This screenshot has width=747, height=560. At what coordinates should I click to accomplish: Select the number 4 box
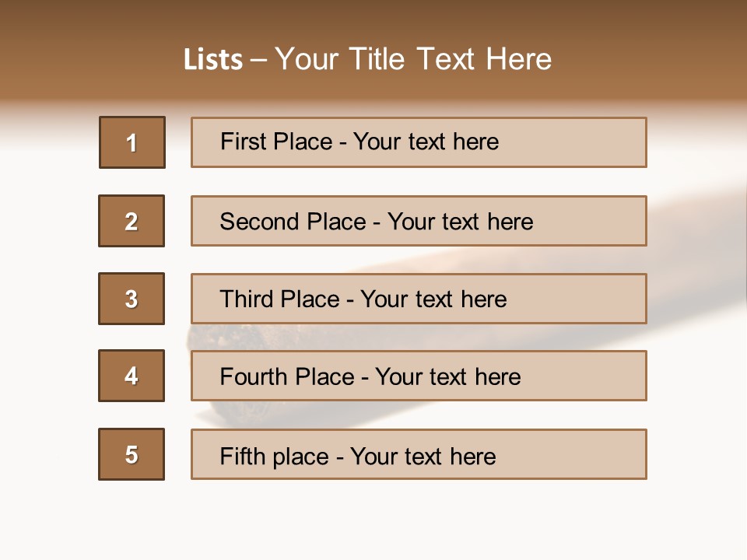pyautogui.click(x=132, y=376)
